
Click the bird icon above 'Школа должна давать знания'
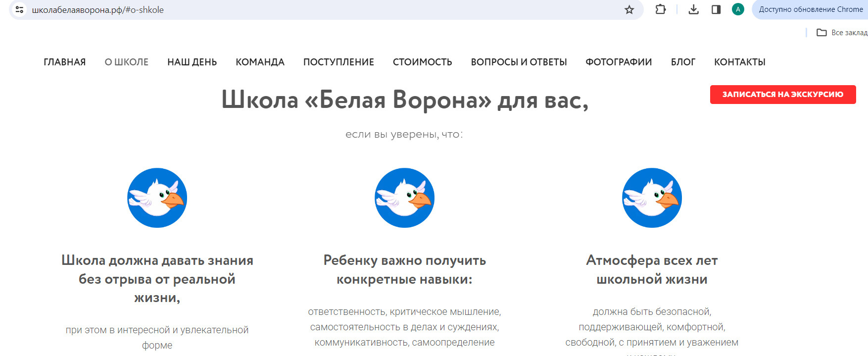[x=157, y=198]
